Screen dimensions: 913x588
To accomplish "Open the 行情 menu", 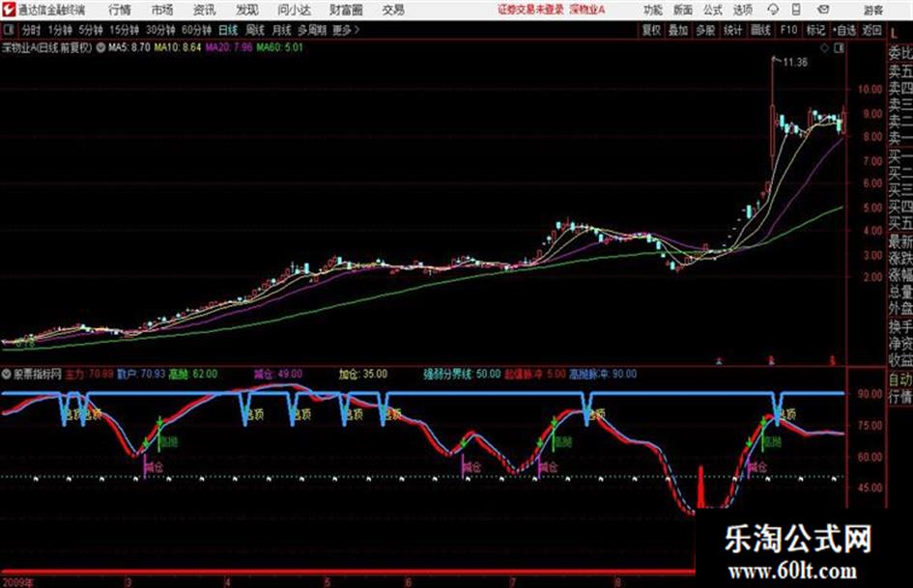I will [x=120, y=10].
